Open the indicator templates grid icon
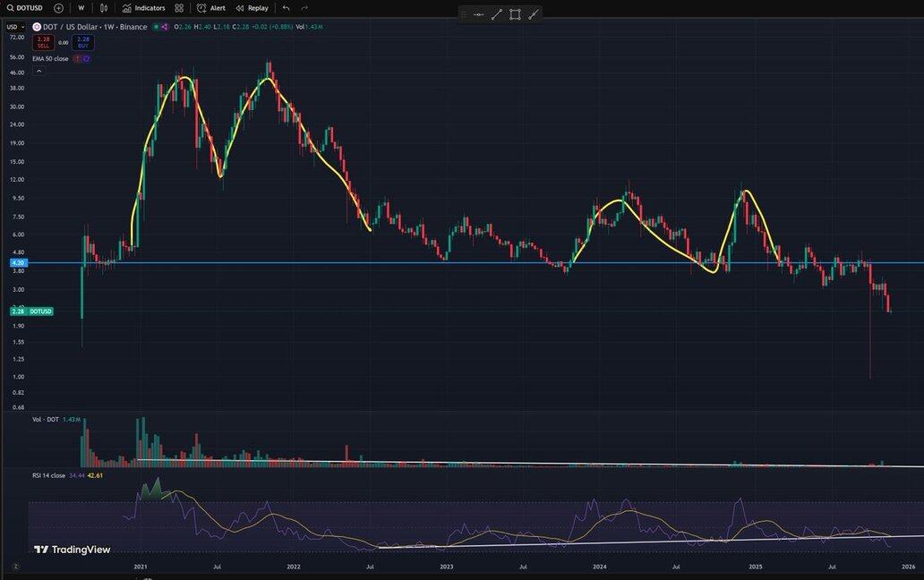Image resolution: width=924 pixels, height=580 pixels. 179,8
